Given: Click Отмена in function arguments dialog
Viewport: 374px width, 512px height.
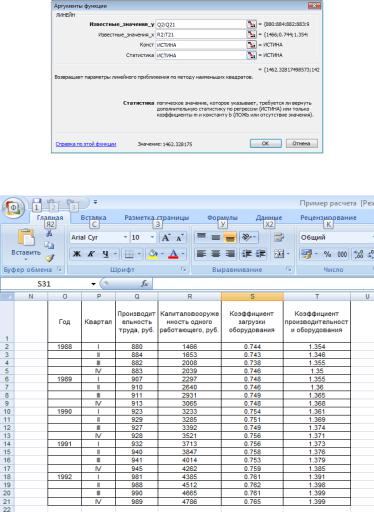Looking at the screenshot, I should (301, 143).
